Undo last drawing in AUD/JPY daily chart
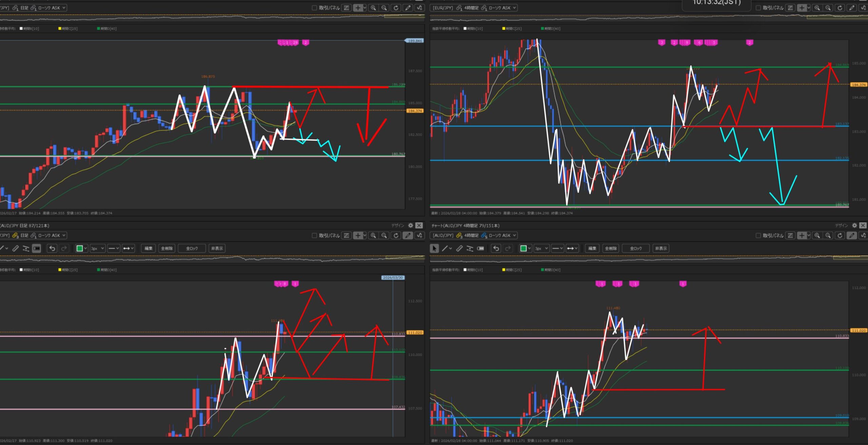The height and width of the screenshot is (445, 868). (52, 248)
